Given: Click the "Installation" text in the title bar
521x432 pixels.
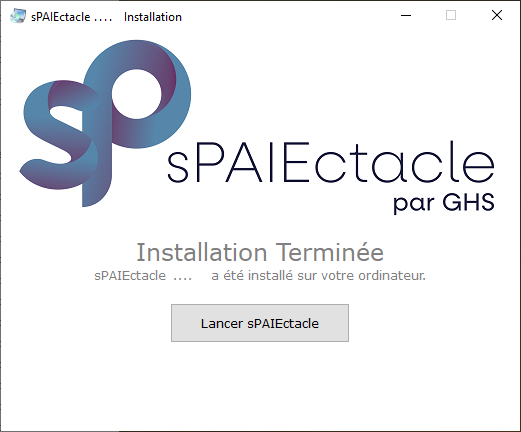Looking at the screenshot, I should pos(153,17).
